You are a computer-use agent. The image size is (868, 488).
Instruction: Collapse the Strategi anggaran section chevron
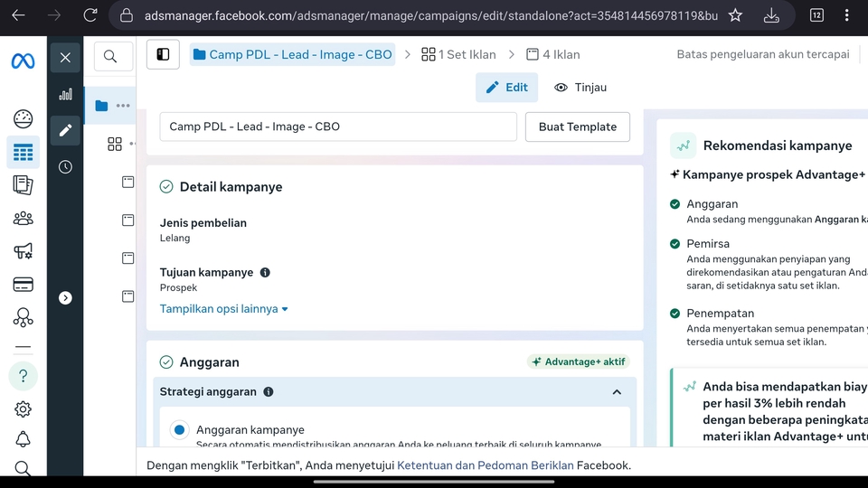coord(617,391)
